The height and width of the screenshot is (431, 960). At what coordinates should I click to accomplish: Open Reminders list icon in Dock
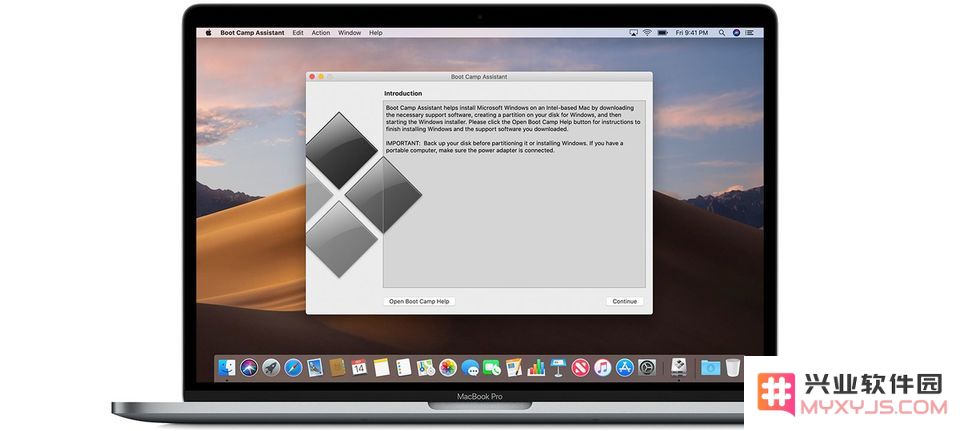403,367
